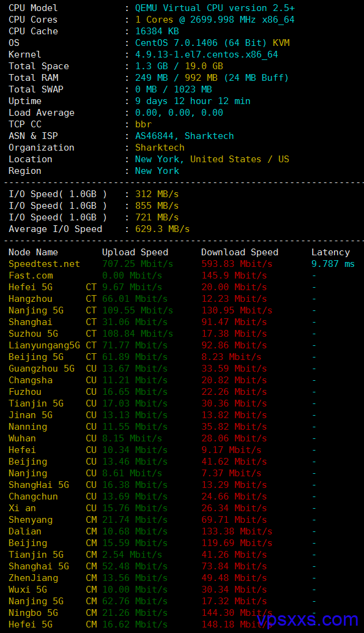Viewport: 364px width, 633px height.
Task: Click the Xi an CU node row
Action: tap(182, 508)
